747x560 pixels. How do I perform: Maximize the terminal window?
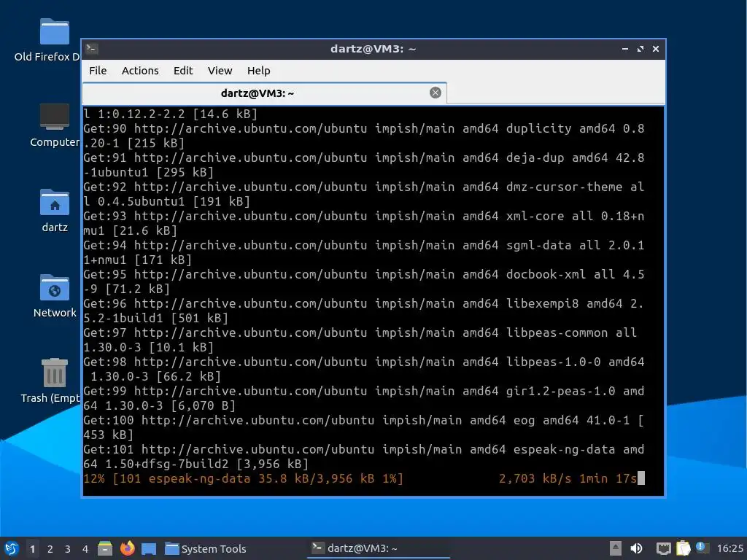coord(640,49)
